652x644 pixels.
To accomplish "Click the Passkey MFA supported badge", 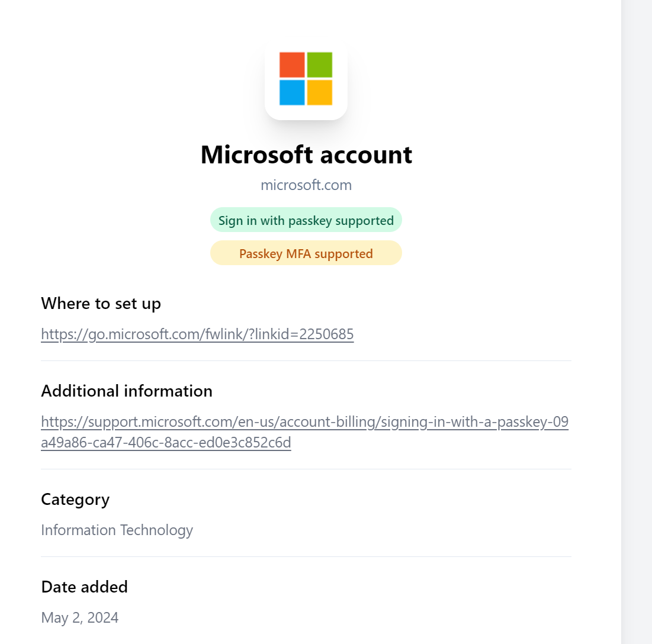I will tap(306, 254).
